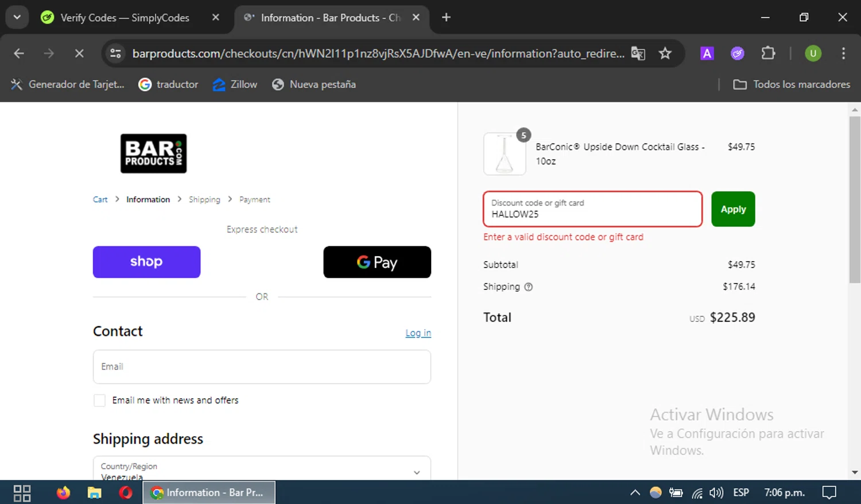Viewport: 861px width, 504px height.
Task: Click the weather tray icon
Action: coord(656,493)
